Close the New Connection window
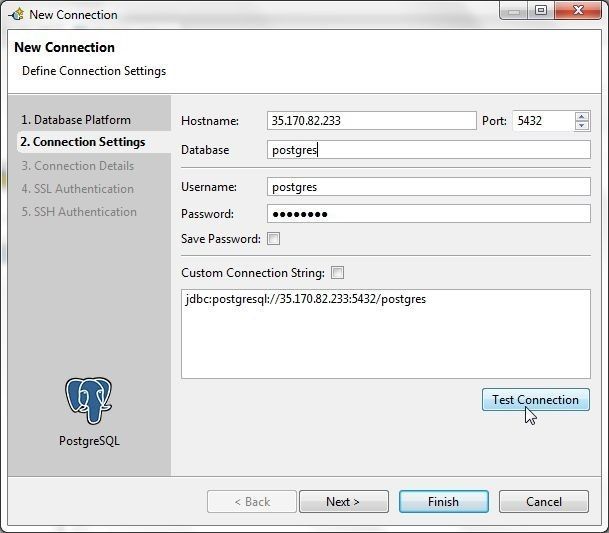The height and width of the screenshot is (533, 609). pos(578,10)
